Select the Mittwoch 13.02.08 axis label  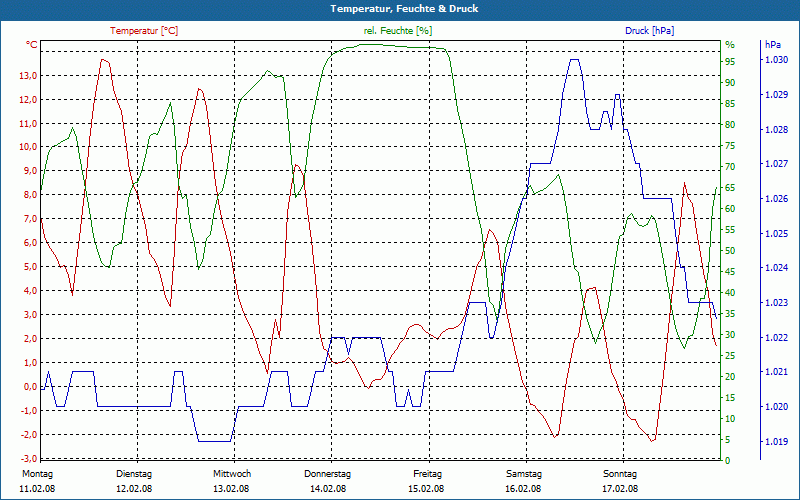click(232, 481)
